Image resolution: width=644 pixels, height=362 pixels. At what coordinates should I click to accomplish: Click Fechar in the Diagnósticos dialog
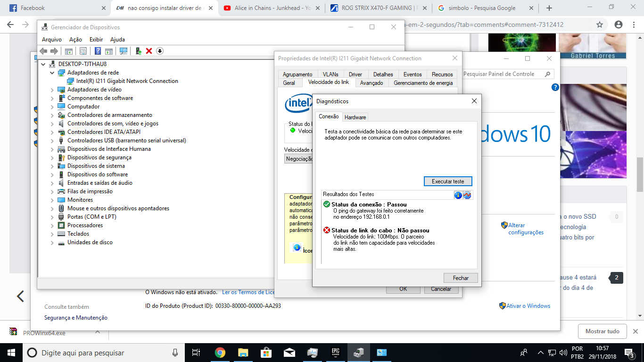[461, 278]
